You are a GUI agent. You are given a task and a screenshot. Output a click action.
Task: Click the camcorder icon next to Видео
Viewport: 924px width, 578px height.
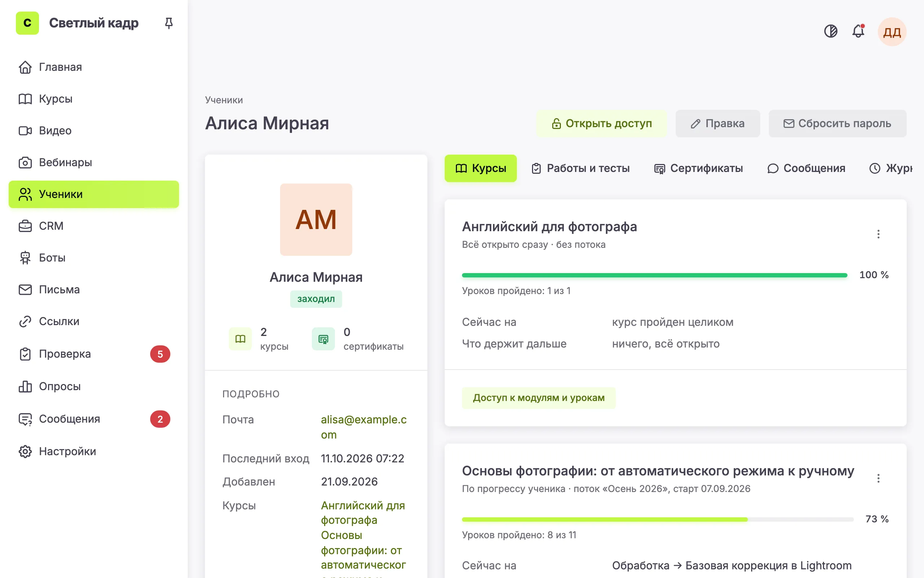[x=25, y=131]
